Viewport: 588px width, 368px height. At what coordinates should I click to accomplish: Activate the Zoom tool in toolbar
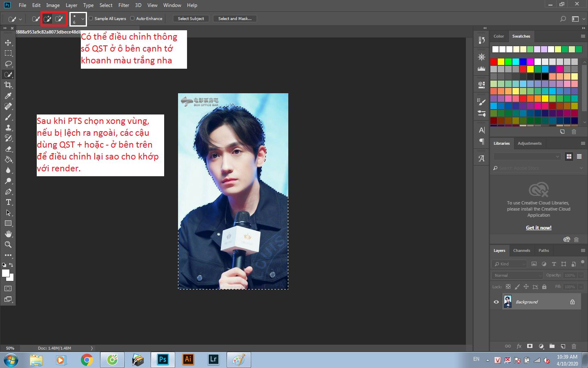coord(8,245)
